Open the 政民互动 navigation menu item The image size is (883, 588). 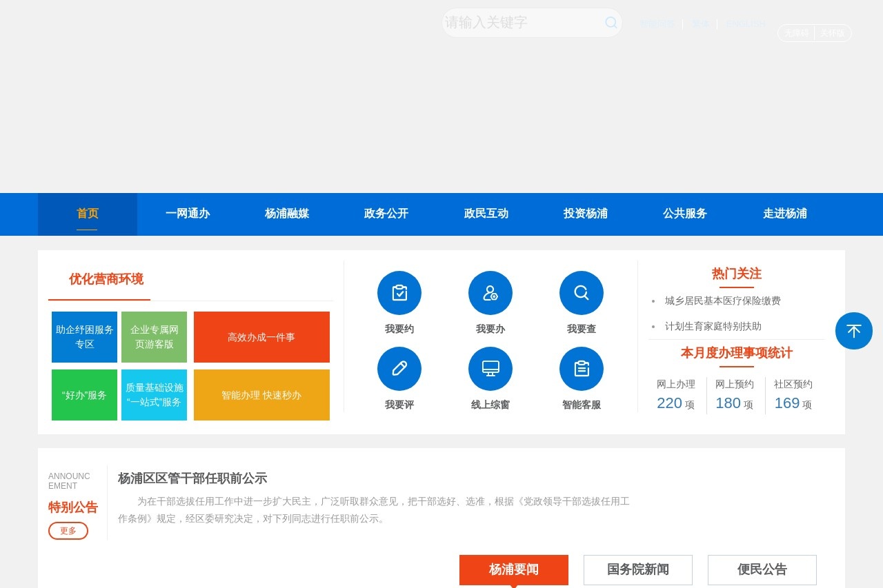(x=486, y=214)
